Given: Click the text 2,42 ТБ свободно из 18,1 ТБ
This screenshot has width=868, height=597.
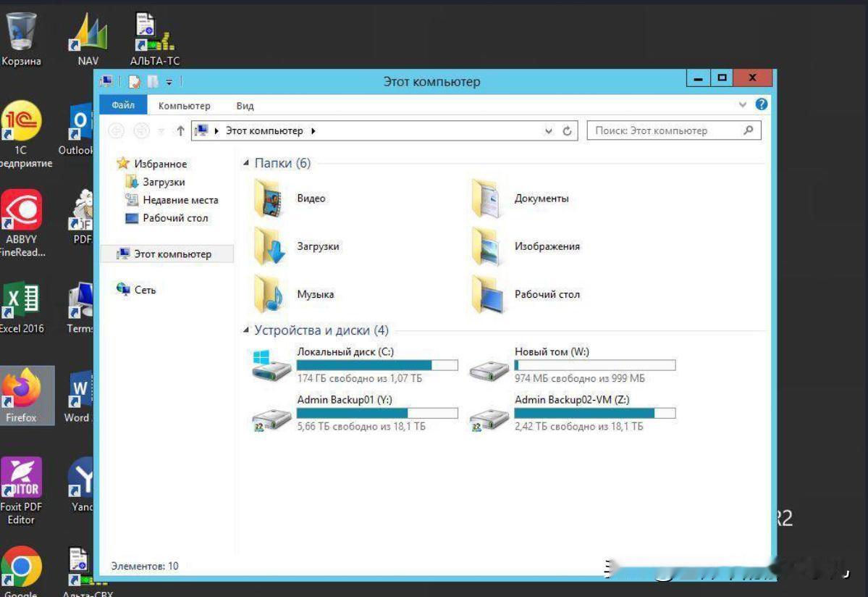Looking at the screenshot, I should [x=578, y=427].
